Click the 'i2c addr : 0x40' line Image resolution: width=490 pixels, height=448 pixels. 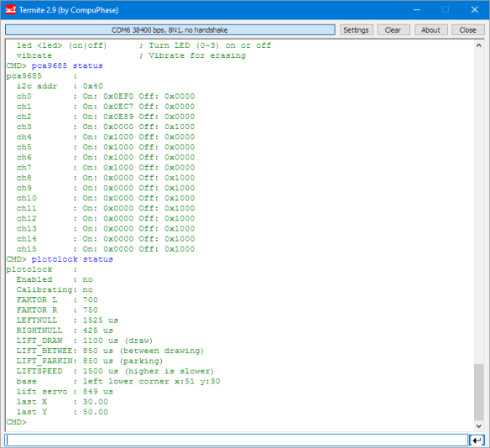pos(60,86)
